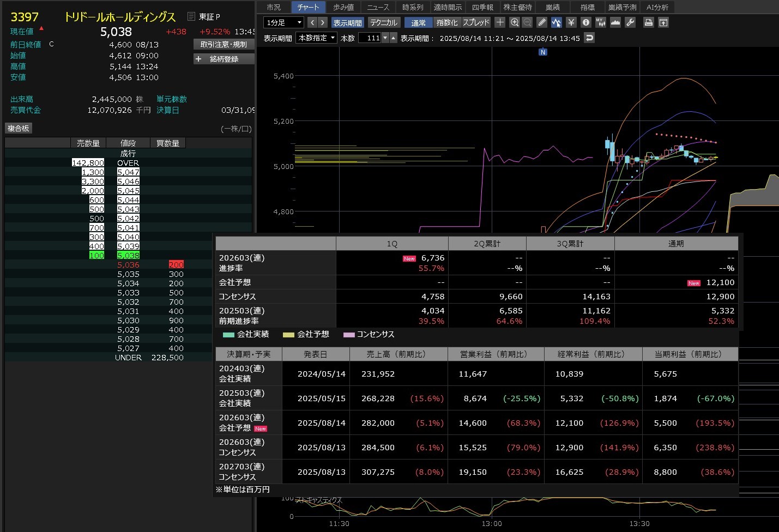The height and width of the screenshot is (532, 779).
Task: Zoom in on the chart with magnifier plus
Action: (514, 22)
